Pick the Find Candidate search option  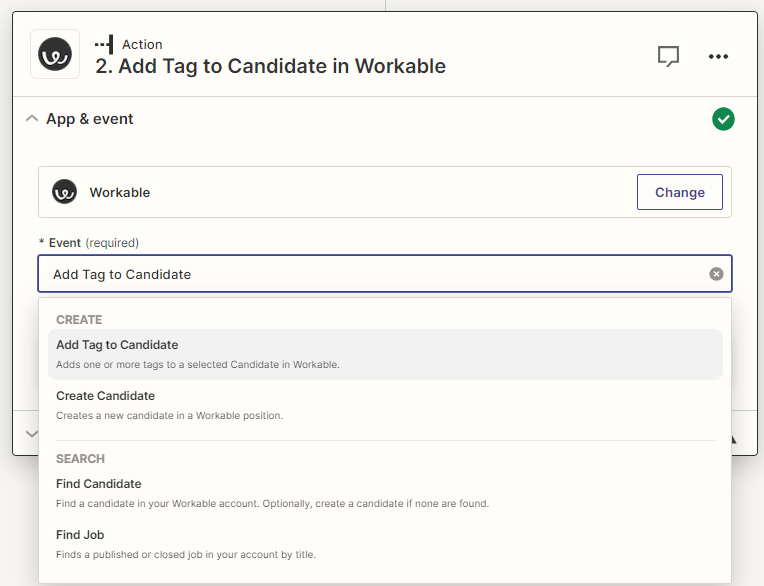[x=98, y=484]
